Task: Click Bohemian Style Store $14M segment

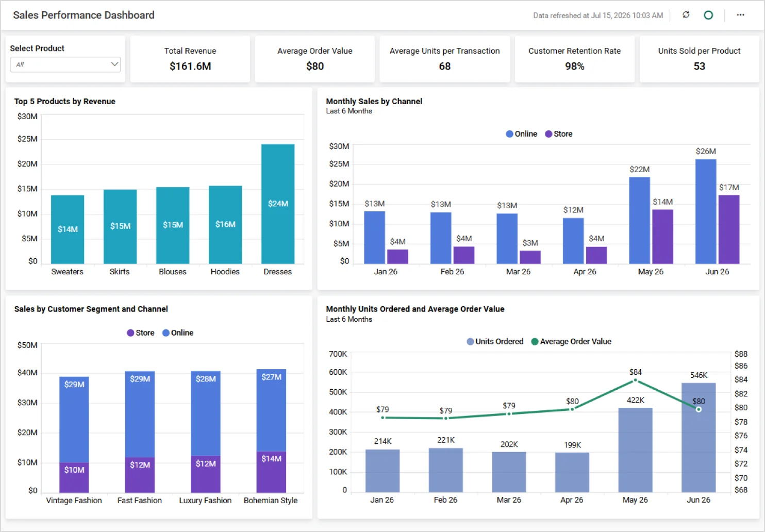Action: pyautogui.click(x=271, y=472)
